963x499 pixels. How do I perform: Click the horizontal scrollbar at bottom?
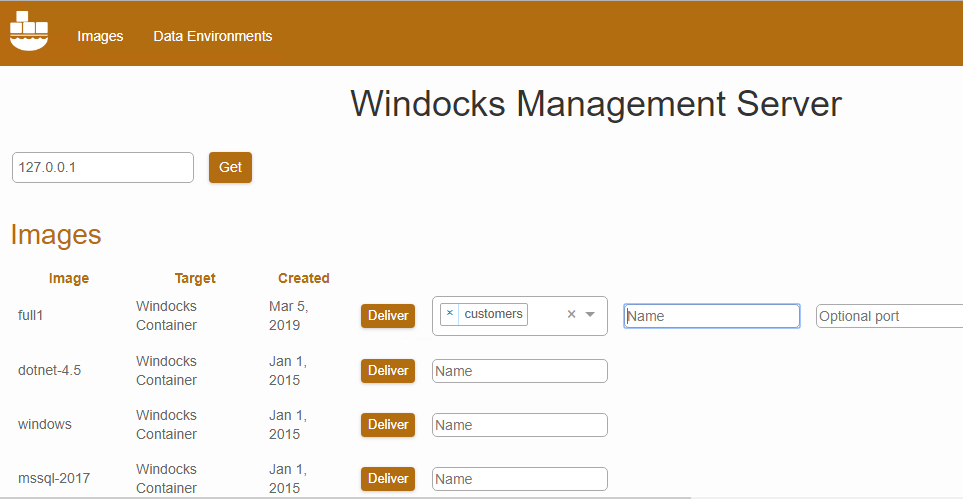tap(345, 497)
